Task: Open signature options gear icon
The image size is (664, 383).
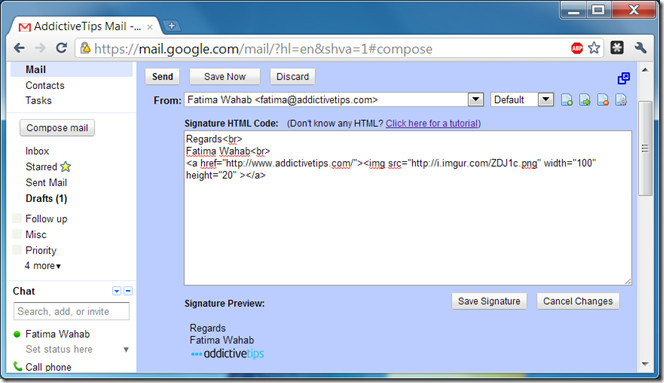Action: click(621, 100)
